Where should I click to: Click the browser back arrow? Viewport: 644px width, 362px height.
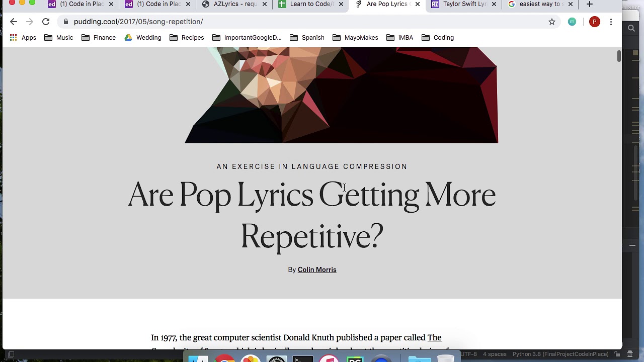(x=14, y=22)
